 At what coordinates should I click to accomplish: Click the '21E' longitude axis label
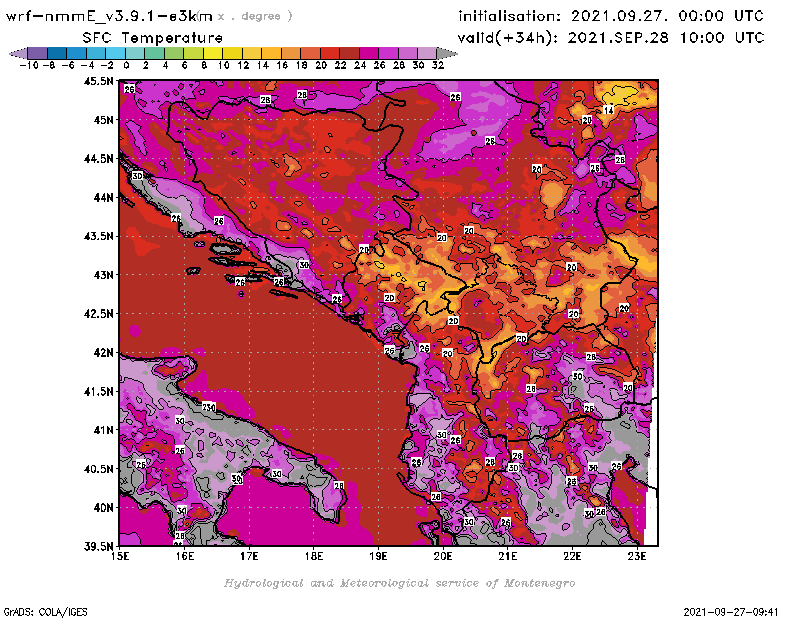[508, 556]
